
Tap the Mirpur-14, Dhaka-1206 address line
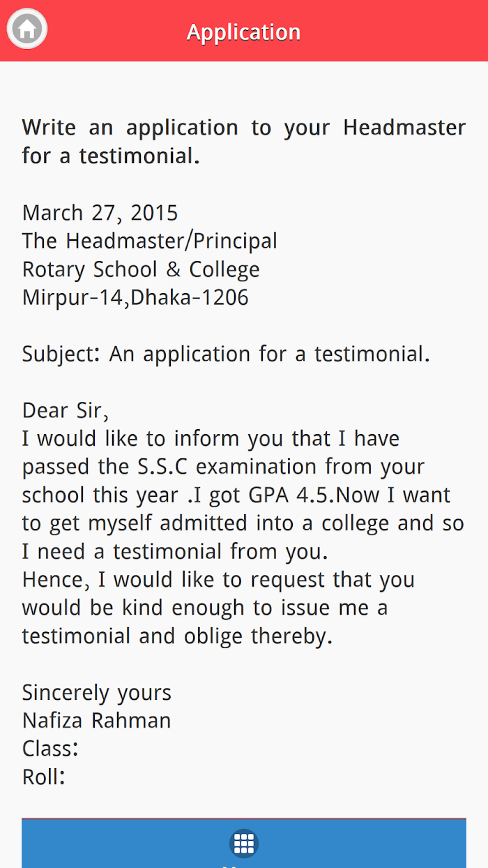click(x=135, y=298)
